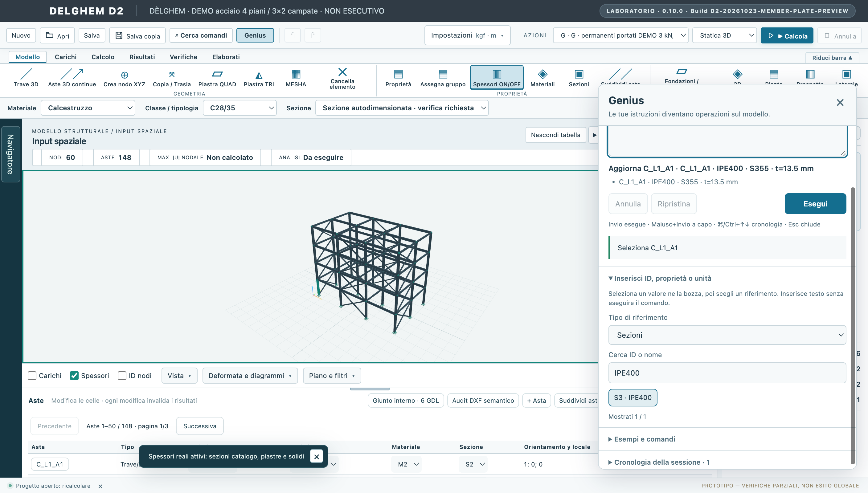Click the Fondazioni tool icon
868x493 pixels.
682,71
